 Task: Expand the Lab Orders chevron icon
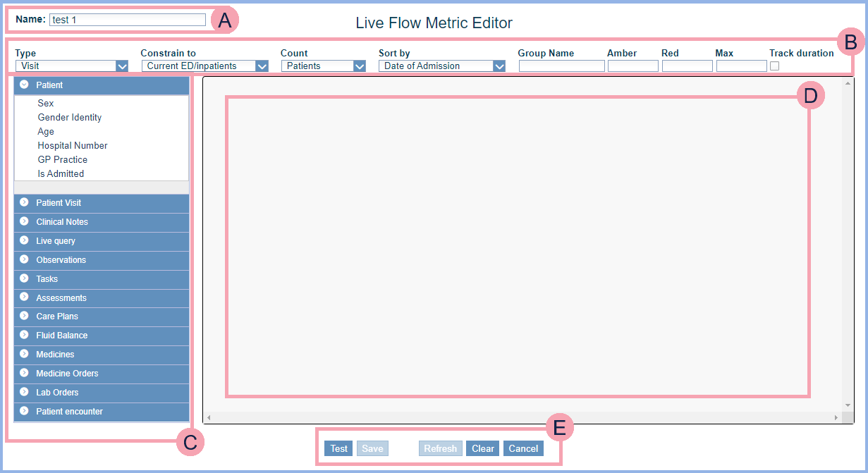[24, 392]
